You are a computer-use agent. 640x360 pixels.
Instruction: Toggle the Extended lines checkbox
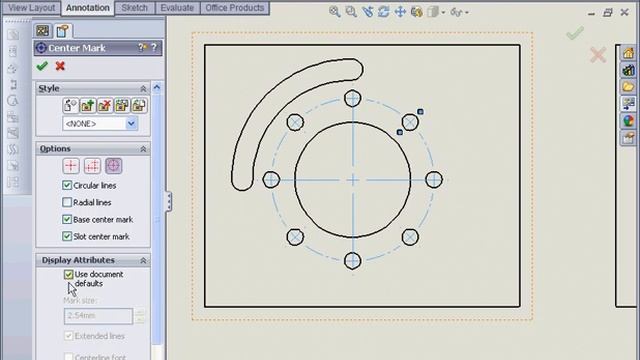[x=69, y=336]
